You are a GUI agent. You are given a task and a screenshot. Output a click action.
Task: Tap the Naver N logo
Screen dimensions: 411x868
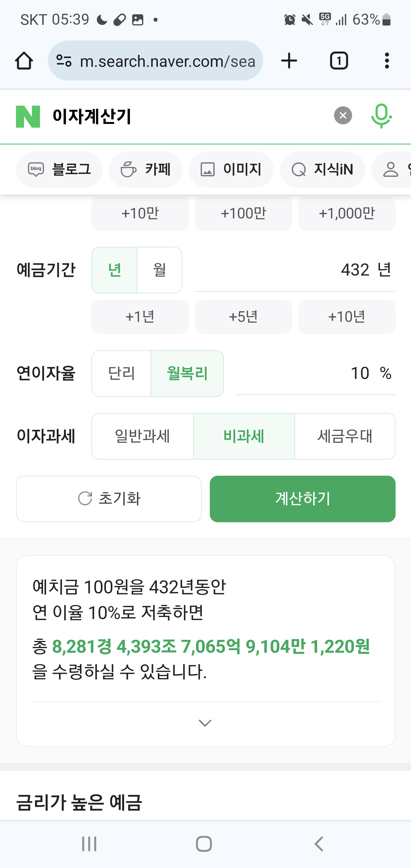(x=28, y=116)
